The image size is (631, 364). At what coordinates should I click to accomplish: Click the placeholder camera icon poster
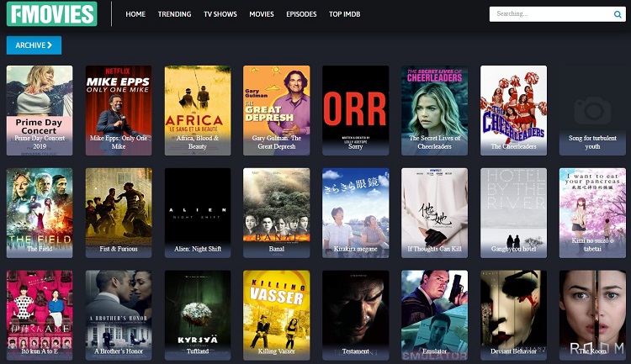point(592,110)
